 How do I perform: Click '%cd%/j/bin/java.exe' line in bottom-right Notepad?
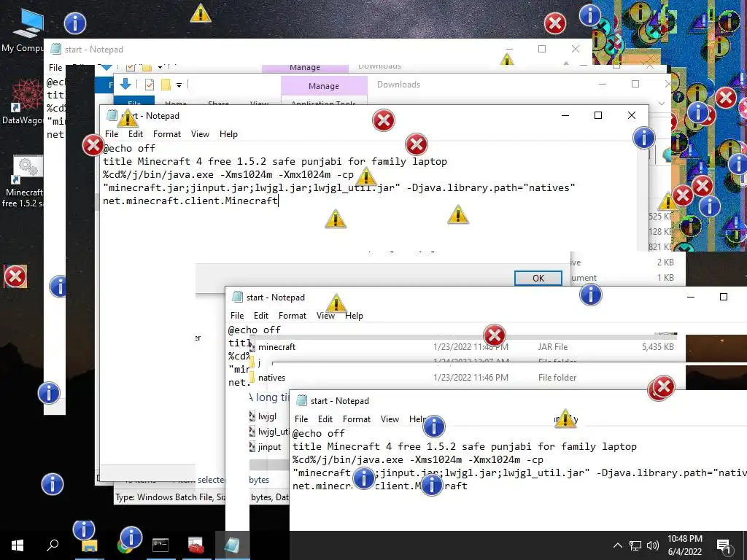tap(418, 460)
